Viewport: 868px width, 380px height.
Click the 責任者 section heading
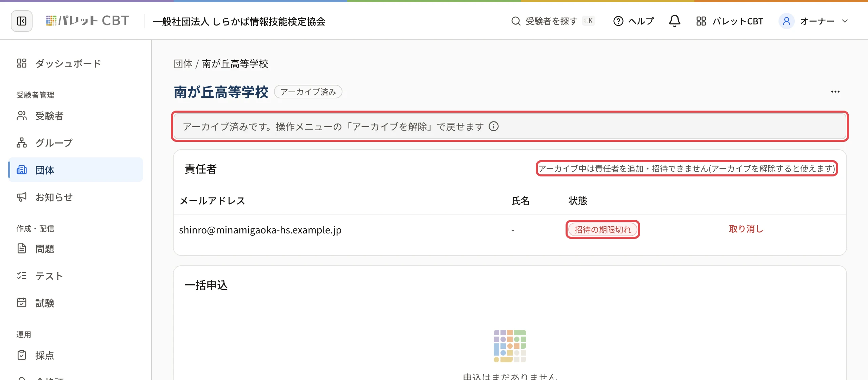200,169
